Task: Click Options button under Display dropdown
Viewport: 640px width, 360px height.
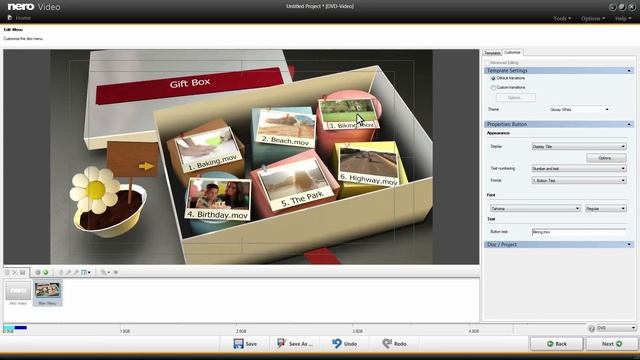Action: pyautogui.click(x=606, y=158)
